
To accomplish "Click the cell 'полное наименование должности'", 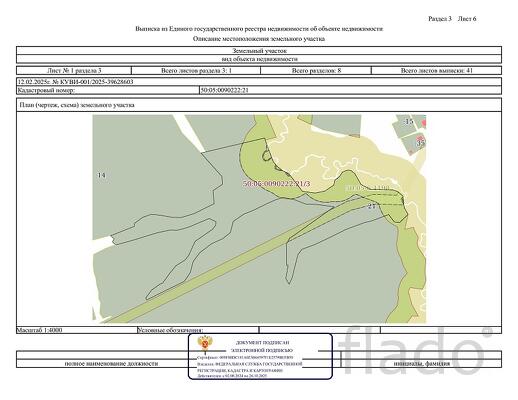I will click(x=111, y=364).
